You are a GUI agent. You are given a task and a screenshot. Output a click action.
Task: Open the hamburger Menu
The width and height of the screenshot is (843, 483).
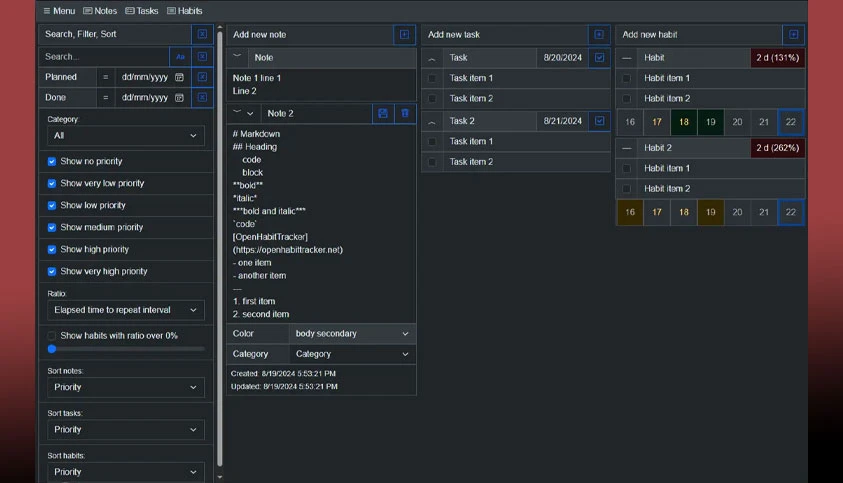[59, 11]
